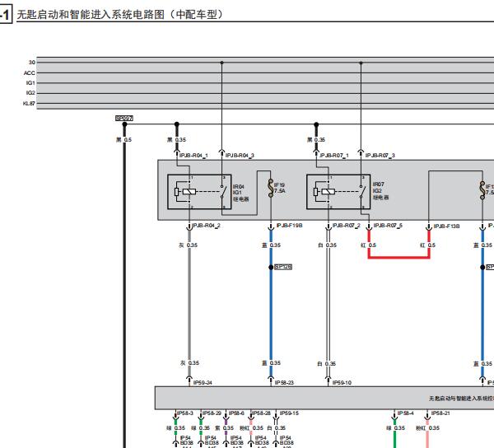Screen dimensions: 494x448
Task: Click the IP58-21 pin label
Action: 440,413
